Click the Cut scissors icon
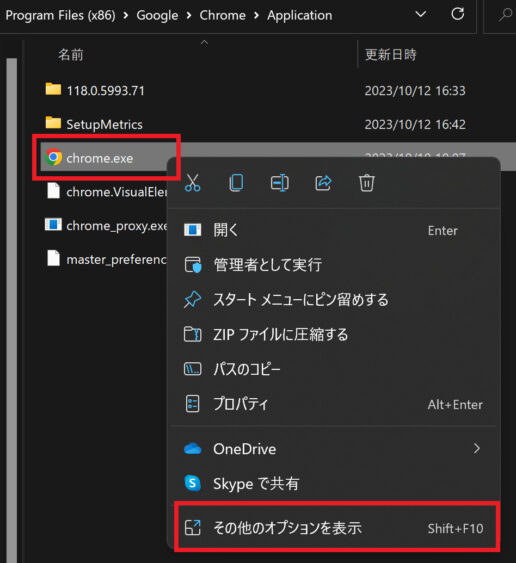The height and width of the screenshot is (563, 516). 193,183
